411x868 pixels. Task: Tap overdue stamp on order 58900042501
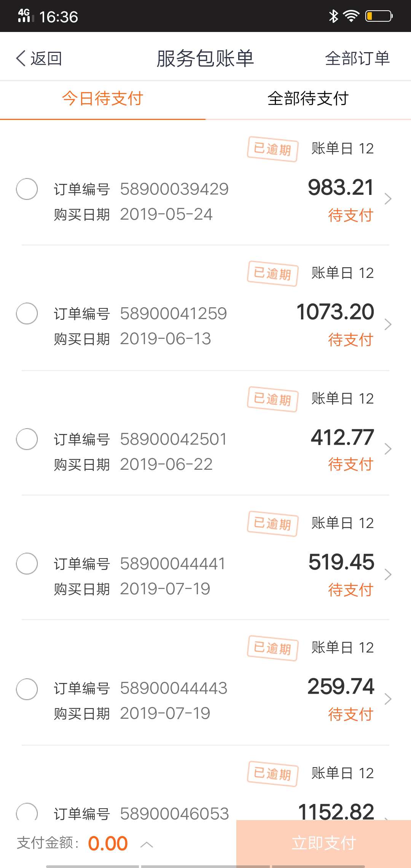pyautogui.click(x=272, y=399)
